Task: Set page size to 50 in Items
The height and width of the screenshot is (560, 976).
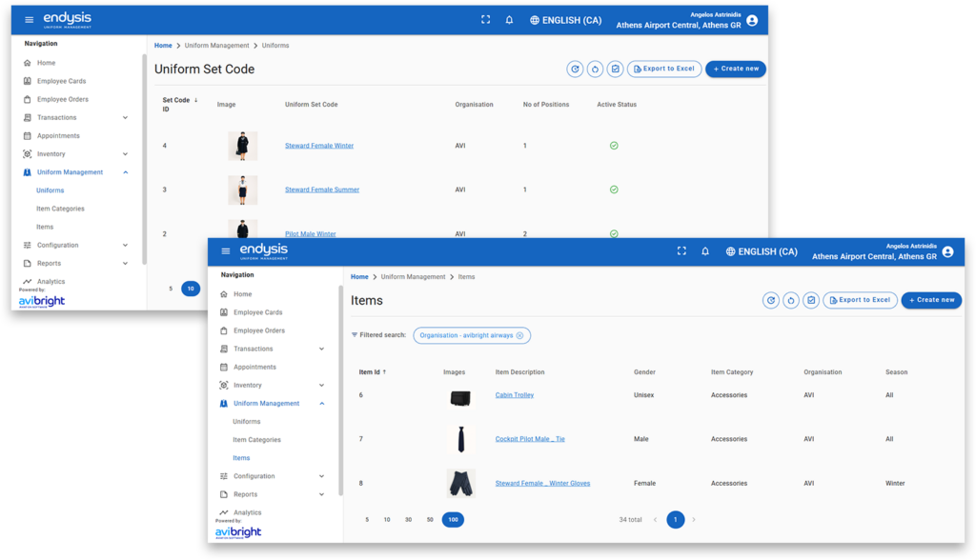Action: [430, 520]
